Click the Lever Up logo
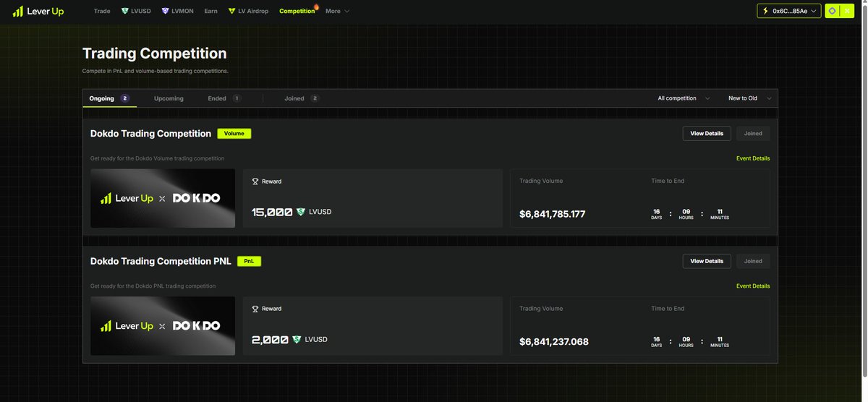 38,11
